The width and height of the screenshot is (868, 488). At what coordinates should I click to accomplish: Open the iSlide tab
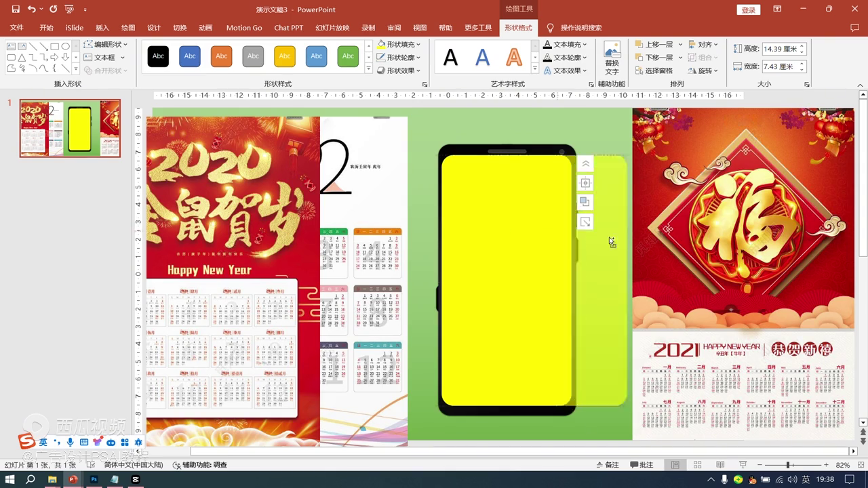tap(75, 28)
